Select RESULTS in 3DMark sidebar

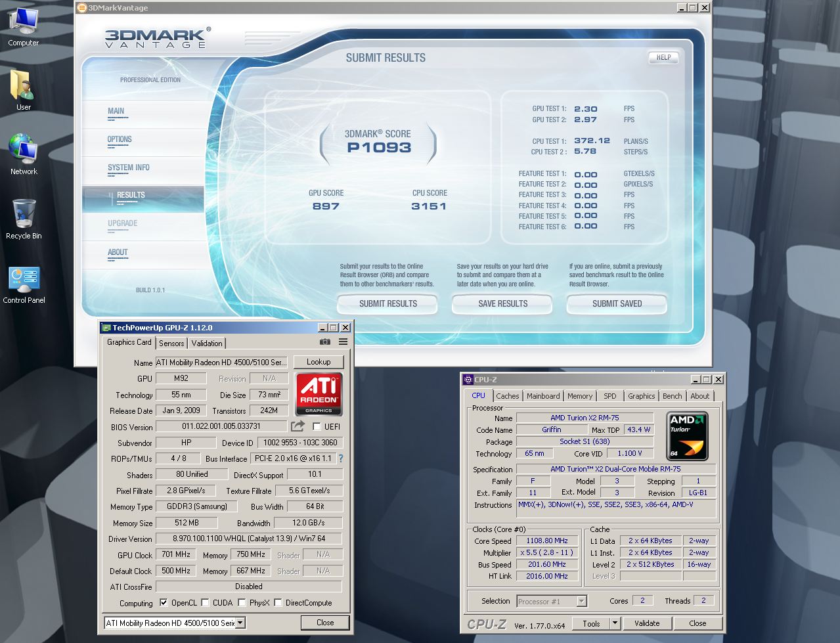point(143,198)
